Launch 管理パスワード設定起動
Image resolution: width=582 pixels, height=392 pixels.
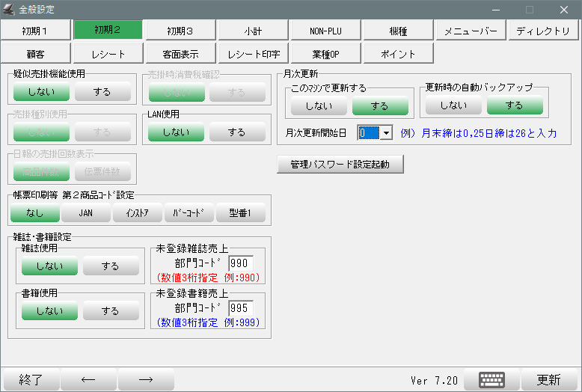pyautogui.click(x=340, y=164)
